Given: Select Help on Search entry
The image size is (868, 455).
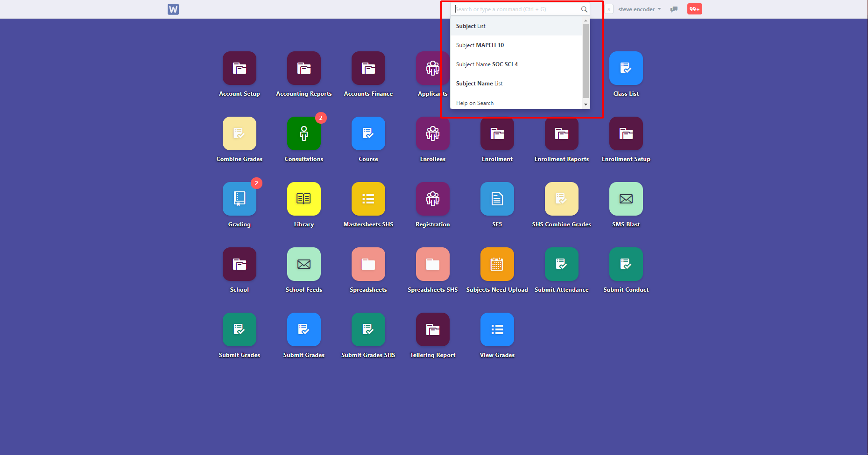Looking at the screenshot, I should 516,103.
